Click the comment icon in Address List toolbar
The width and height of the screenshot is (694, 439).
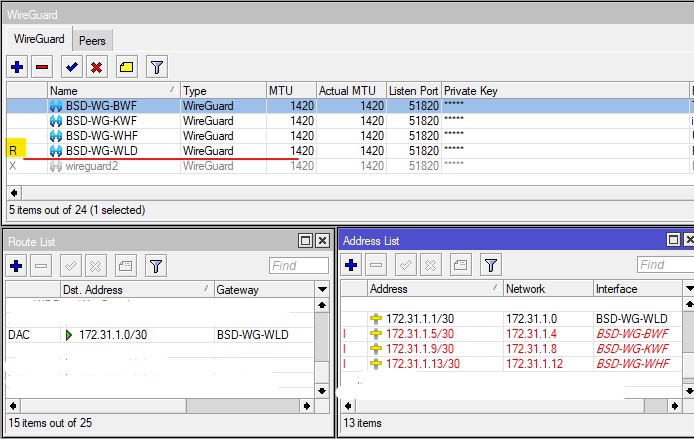[x=461, y=265]
